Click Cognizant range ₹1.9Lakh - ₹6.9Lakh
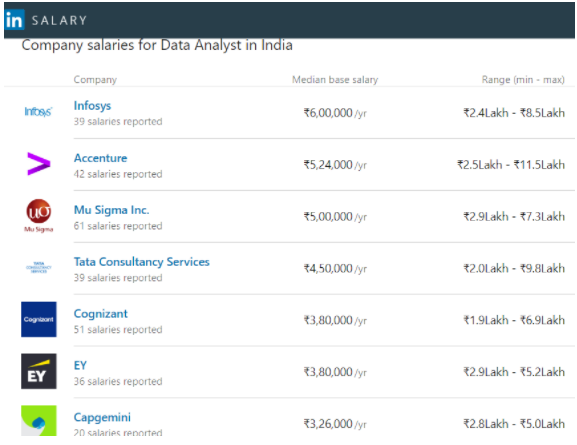Screen dimensions: 577x445 click(x=514, y=320)
